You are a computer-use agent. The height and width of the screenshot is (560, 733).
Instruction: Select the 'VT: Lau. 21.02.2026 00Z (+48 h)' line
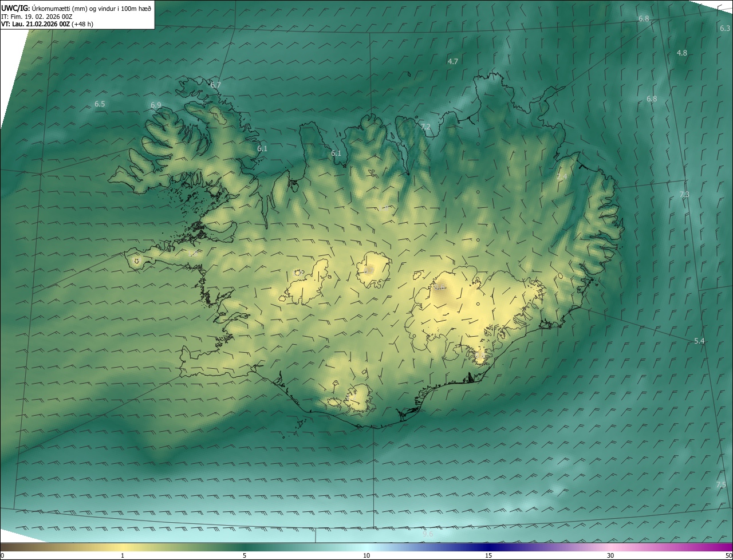pos(48,24)
